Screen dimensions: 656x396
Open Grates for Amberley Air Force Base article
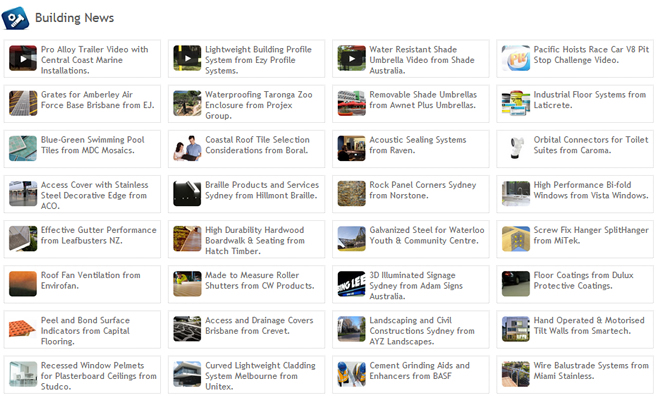97,100
